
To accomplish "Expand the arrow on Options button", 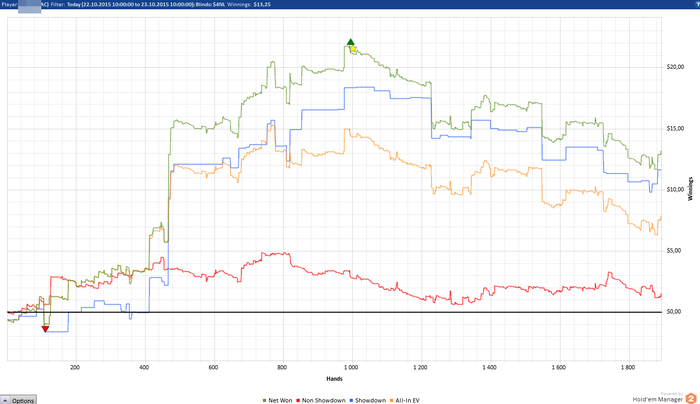I will point(5,400).
